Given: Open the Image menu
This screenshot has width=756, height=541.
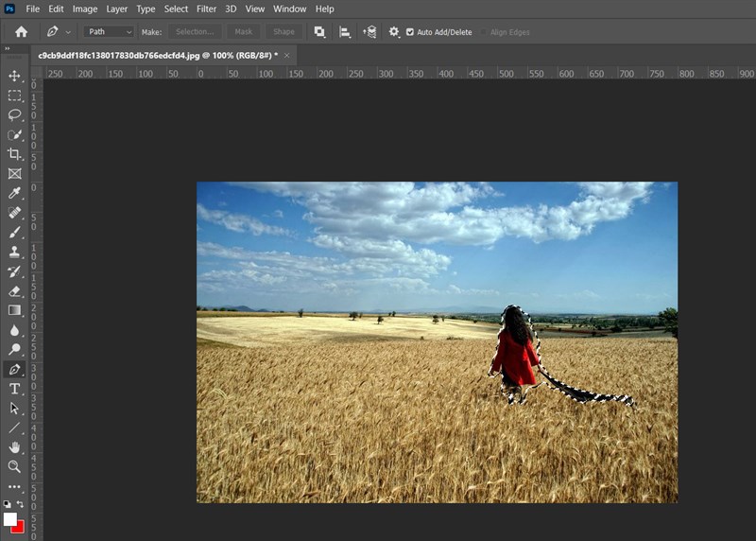Looking at the screenshot, I should point(85,9).
